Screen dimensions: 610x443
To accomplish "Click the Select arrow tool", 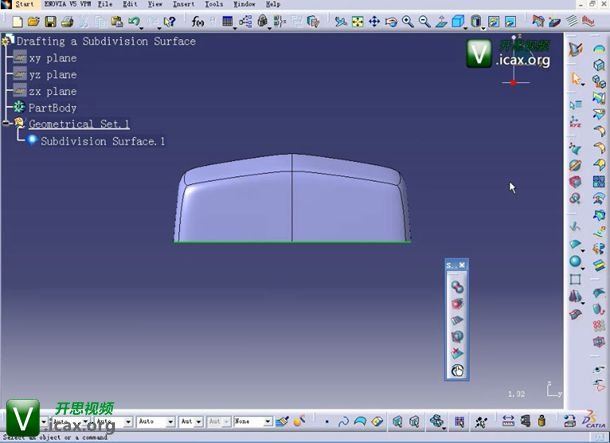I will [577, 78].
